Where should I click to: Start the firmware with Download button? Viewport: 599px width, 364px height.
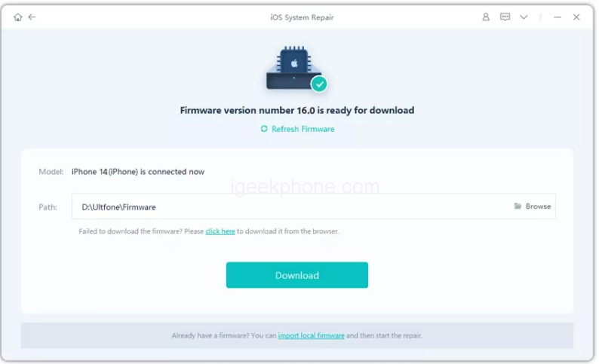(296, 275)
